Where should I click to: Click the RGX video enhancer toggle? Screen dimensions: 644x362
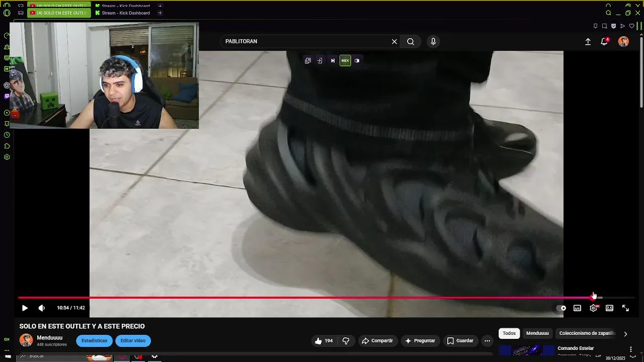tap(345, 60)
